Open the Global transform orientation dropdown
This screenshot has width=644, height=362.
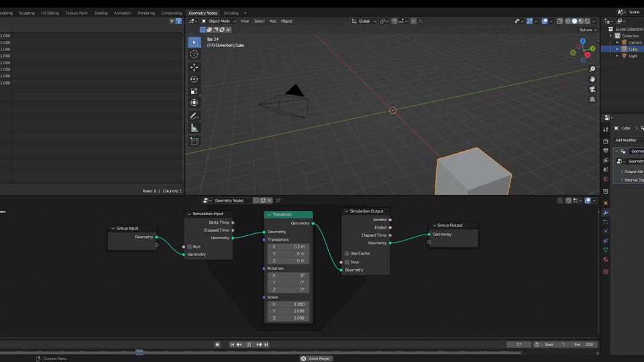[364, 21]
